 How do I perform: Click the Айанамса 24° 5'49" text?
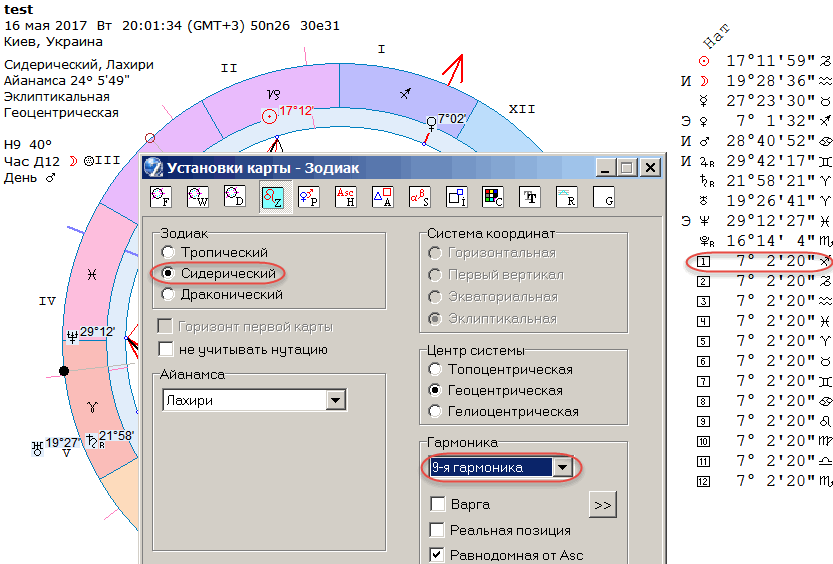pyautogui.click(x=67, y=81)
